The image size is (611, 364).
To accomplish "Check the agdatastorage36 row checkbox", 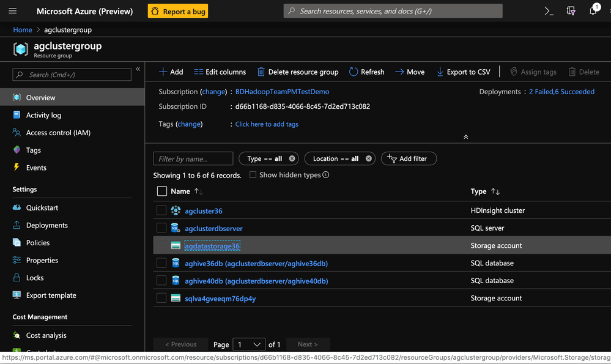I will click(x=161, y=245).
